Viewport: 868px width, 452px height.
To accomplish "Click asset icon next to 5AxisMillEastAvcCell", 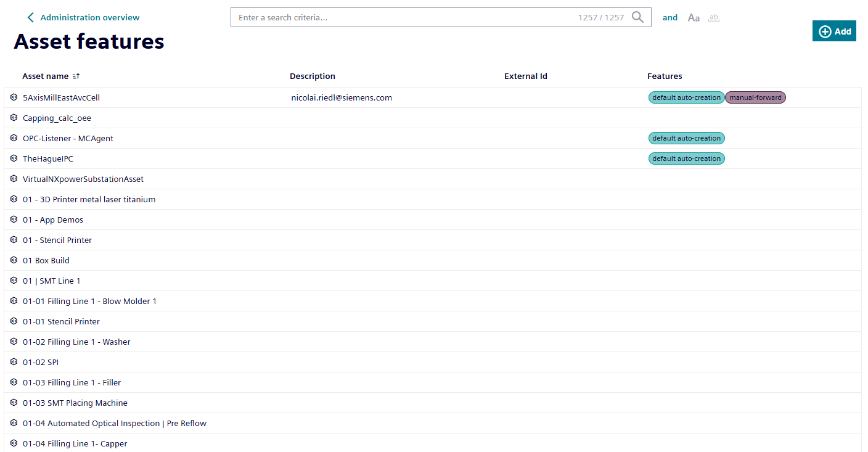I will [14, 97].
